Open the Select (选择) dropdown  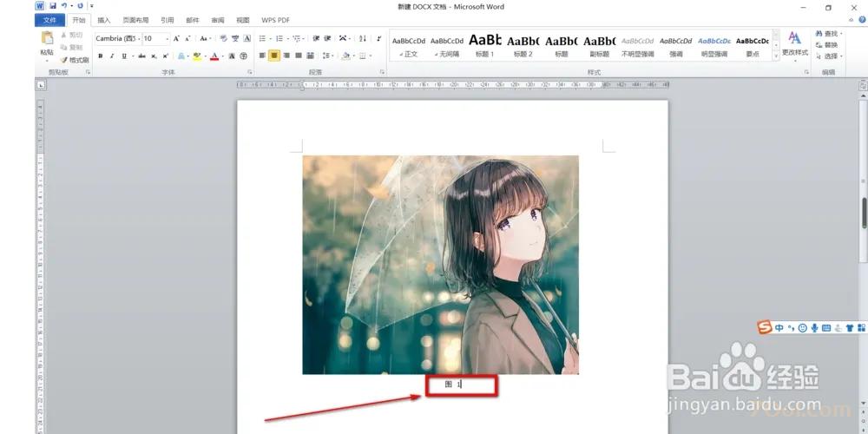click(829, 56)
